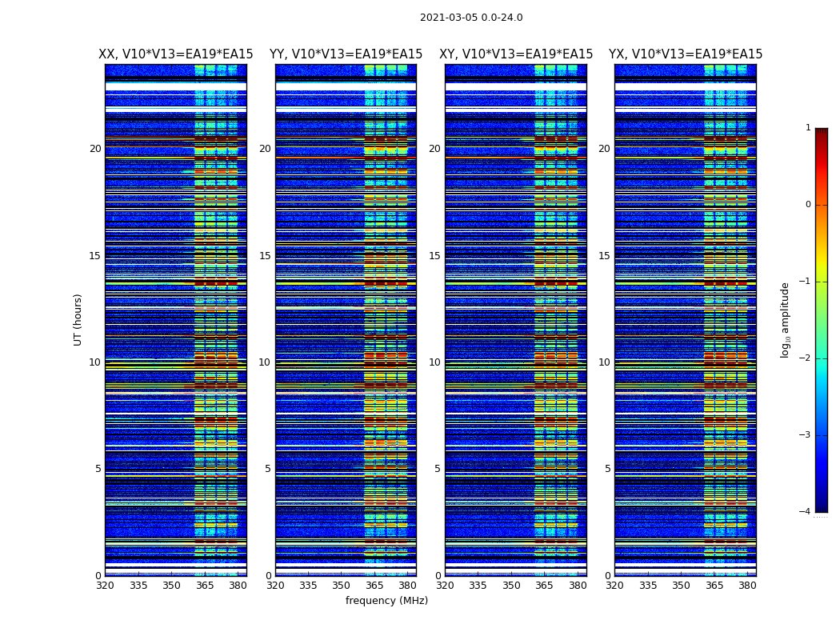Click the colorbar tick labeled −2
The width and height of the screenshot is (840, 640).
coord(807,358)
